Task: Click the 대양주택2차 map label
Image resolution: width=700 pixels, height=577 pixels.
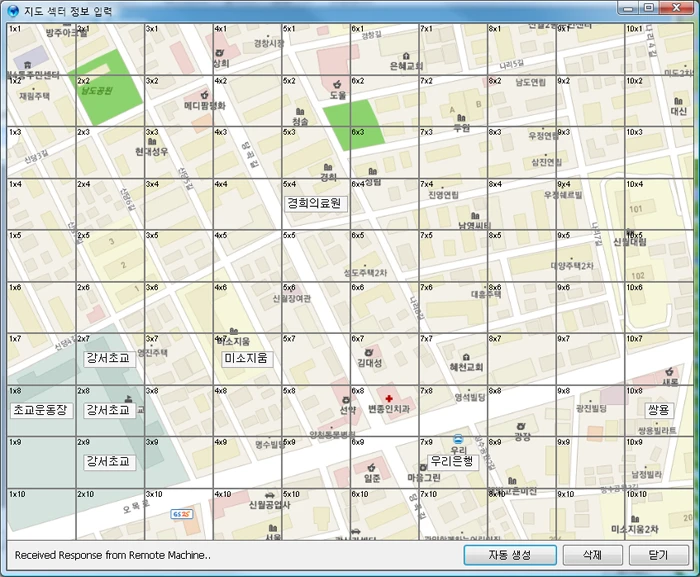Action: (x=572, y=266)
